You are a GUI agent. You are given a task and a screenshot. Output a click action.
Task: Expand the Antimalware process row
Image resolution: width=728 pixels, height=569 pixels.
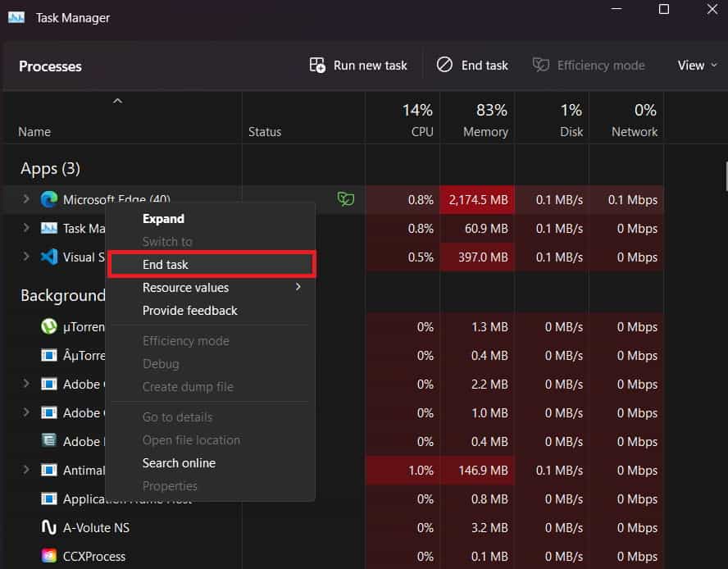coord(25,470)
